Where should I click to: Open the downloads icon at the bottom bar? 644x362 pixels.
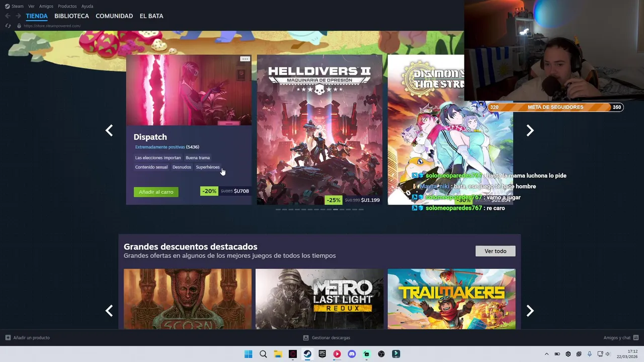(306, 338)
